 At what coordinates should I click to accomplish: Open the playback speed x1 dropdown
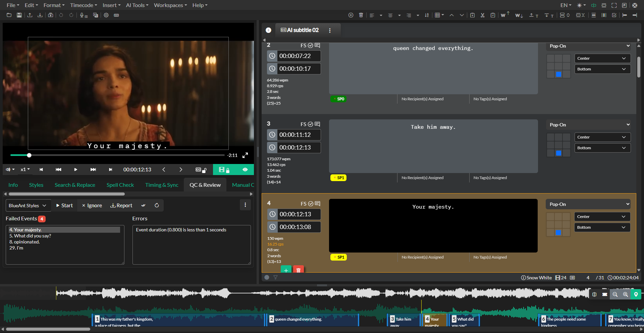pyautogui.click(x=25, y=170)
